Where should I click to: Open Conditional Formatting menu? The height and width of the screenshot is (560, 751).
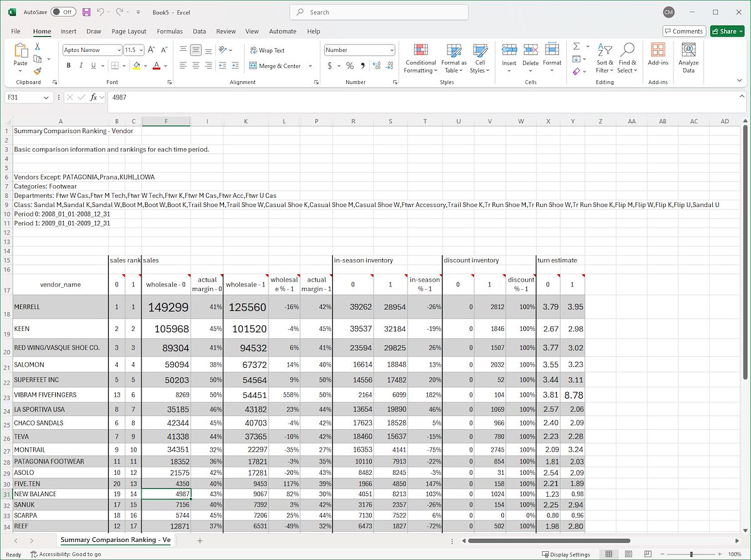[421, 58]
